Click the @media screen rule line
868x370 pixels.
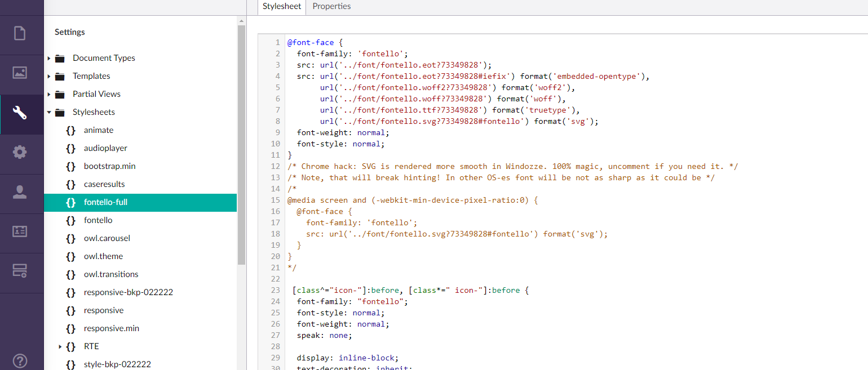click(x=413, y=200)
